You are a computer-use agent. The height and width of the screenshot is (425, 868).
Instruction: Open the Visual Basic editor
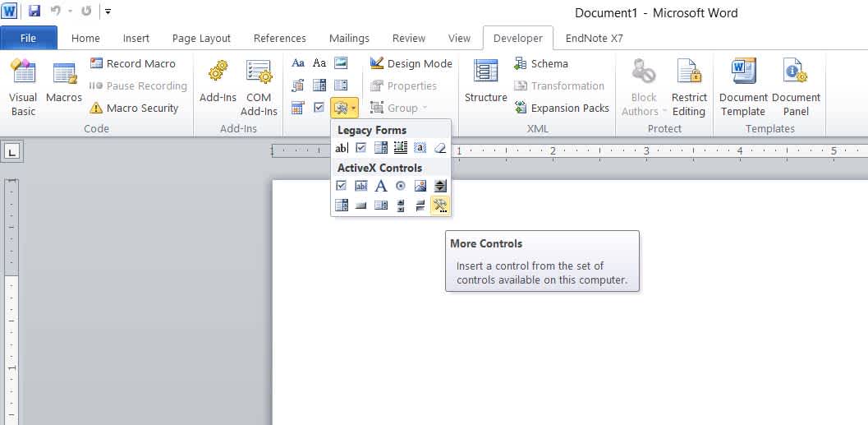point(23,88)
